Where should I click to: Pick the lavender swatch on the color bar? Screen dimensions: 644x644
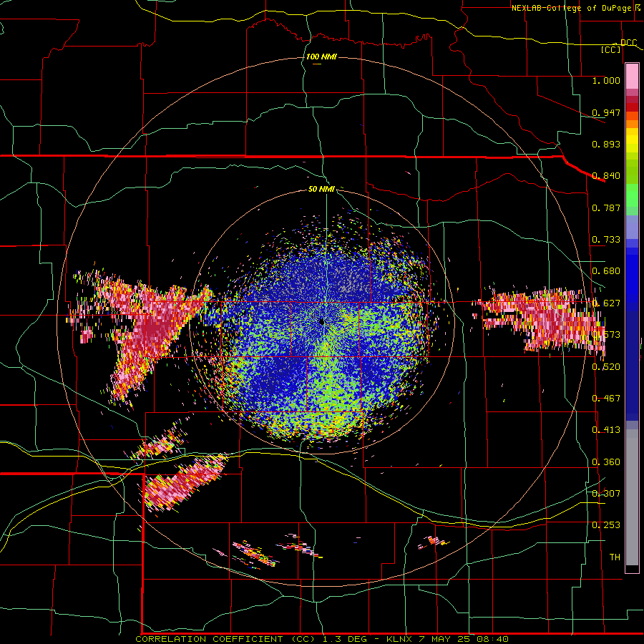632,227
